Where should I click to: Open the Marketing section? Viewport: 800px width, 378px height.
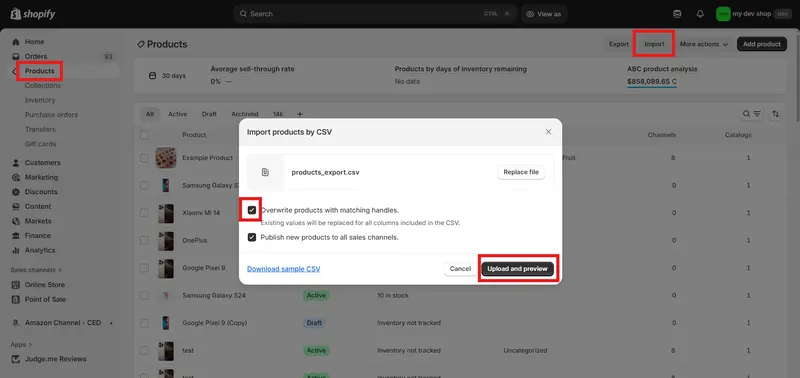[x=41, y=178]
